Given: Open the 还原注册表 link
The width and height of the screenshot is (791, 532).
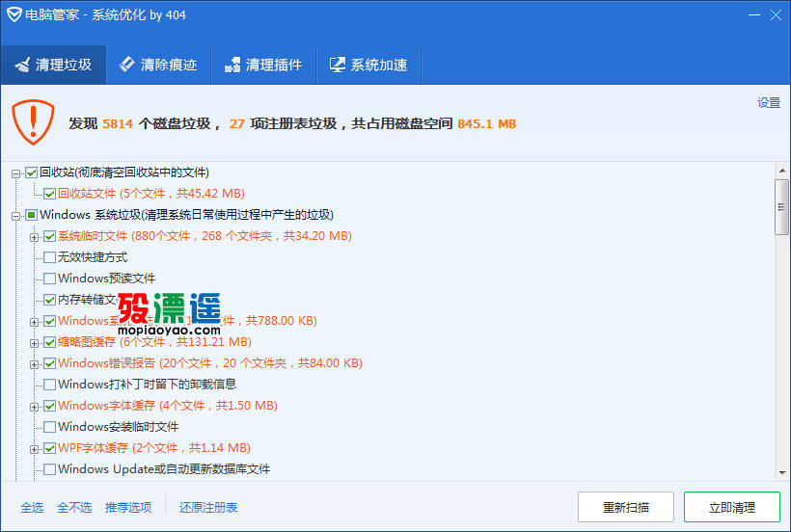Looking at the screenshot, I should (207, 507).
